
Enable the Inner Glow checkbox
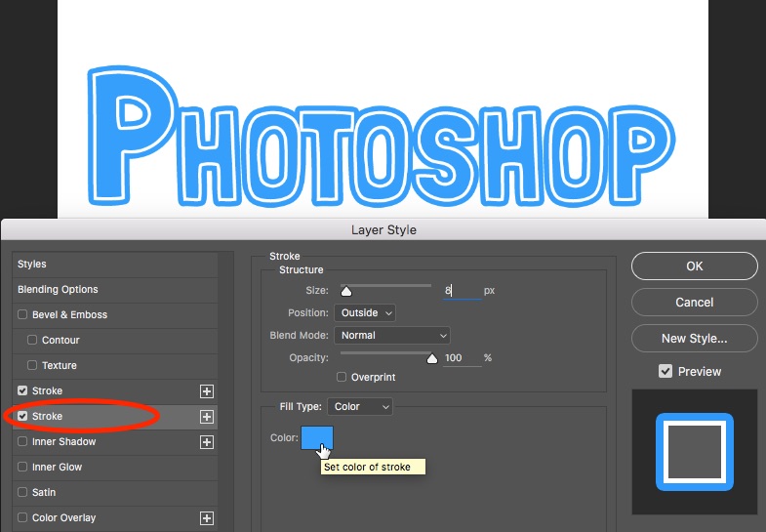pyautogui.click(x=22, y=467)
